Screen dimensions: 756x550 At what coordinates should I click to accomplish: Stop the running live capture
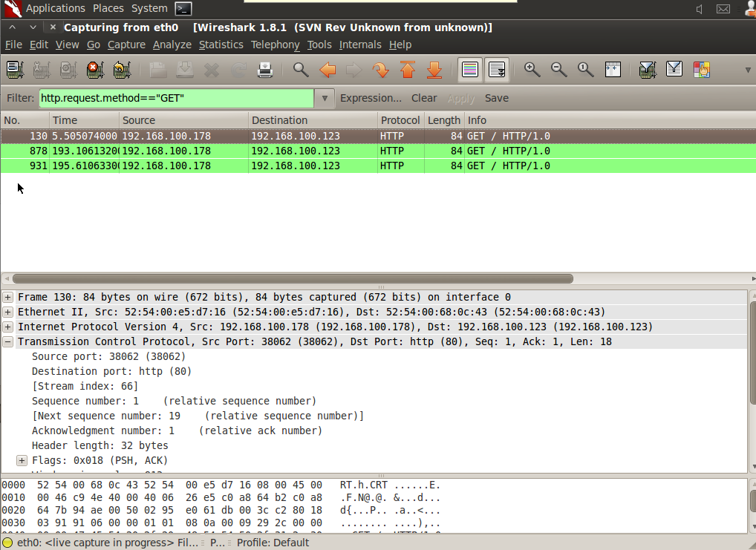point(95,70)
